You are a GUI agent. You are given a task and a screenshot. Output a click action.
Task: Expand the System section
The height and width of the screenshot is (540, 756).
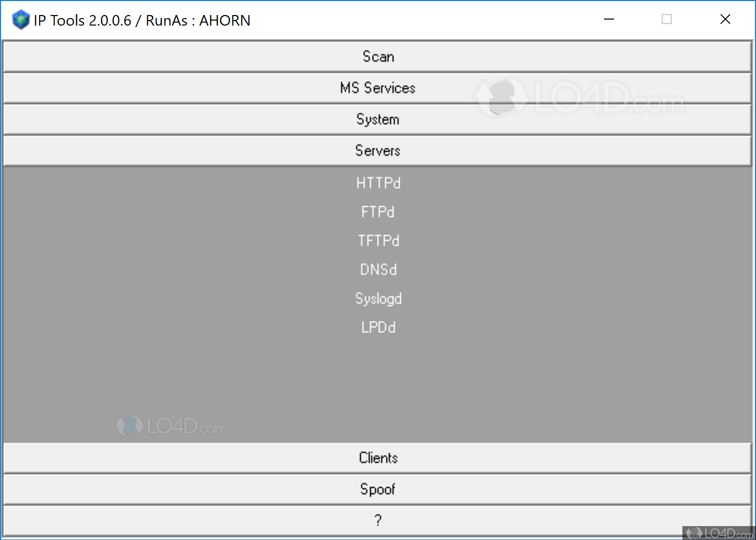pyautogui.click(x=377, y=119)
